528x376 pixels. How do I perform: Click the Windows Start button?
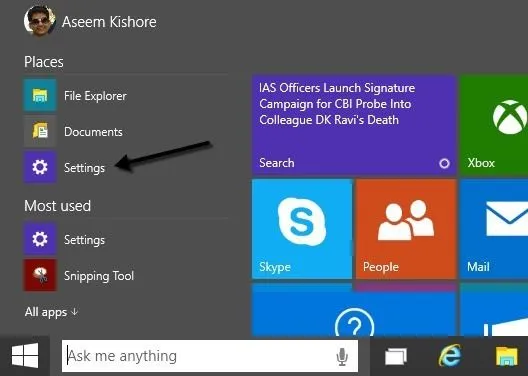[25, 355]
